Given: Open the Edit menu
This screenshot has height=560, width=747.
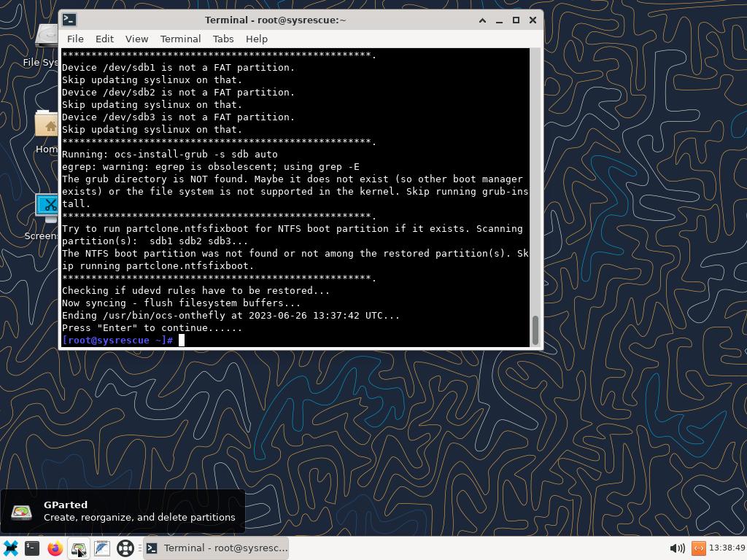Looking at the screenshot, I should pyautogui.click(x=104, y=39).
